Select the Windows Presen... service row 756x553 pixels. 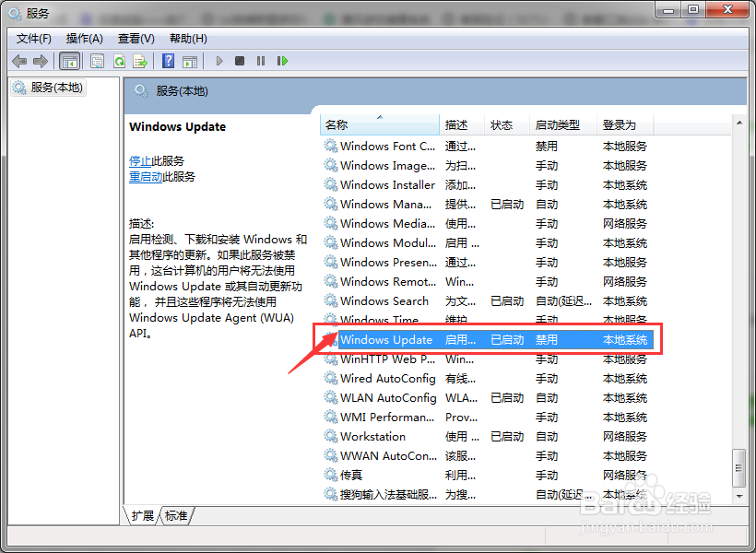(487, 263)
